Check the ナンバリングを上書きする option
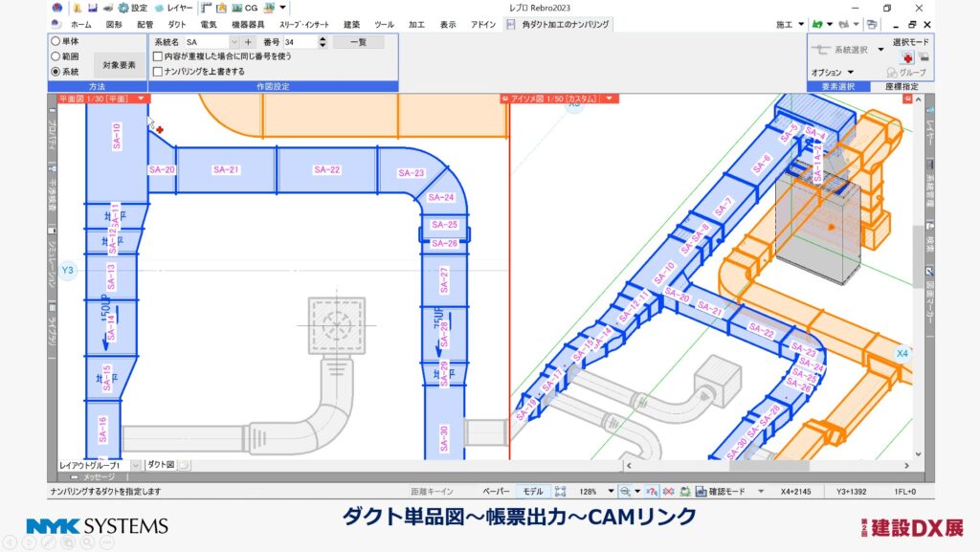Image resolution: width=980 pixels, height=552 pixels. [x=158, y=71]
